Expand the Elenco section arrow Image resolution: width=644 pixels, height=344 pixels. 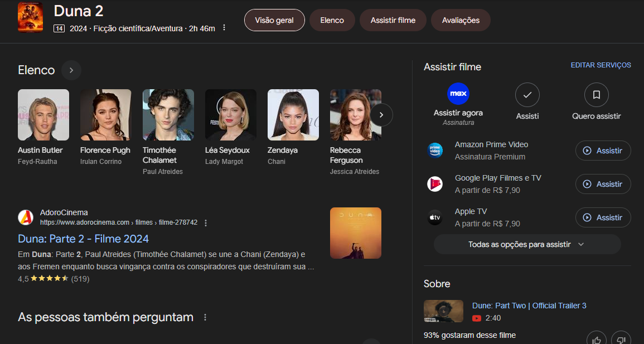pos(71,70)
